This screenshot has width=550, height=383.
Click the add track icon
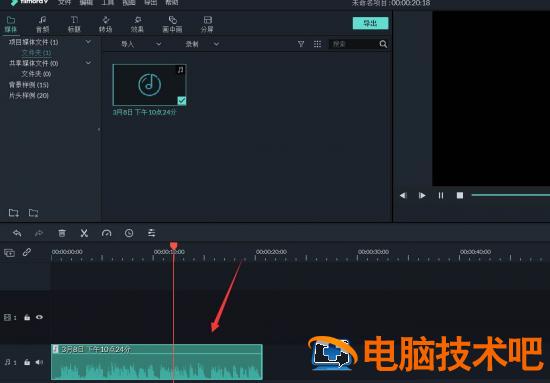[x=9, y=253]
